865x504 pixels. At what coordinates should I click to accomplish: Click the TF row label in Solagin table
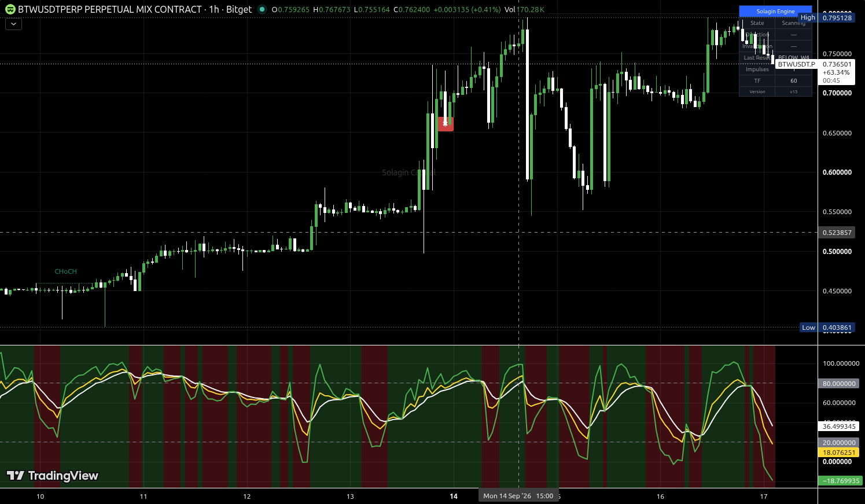click(757, 81)
